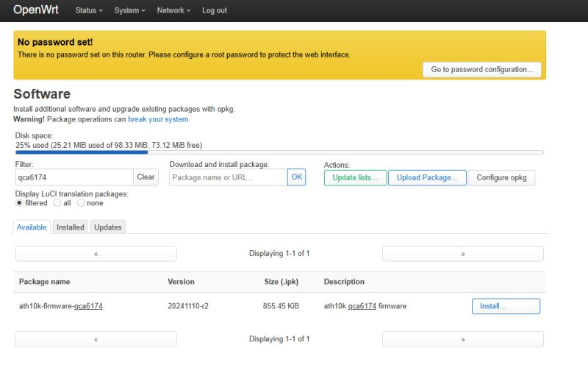Click size value 855.45 KiB
Image resolution: width=588 pixels, height=376 pixels.
[281, 306]
